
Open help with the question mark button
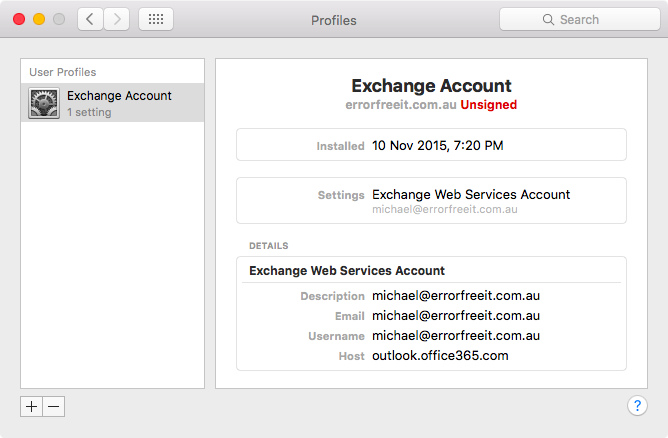[x=637, y=406]
